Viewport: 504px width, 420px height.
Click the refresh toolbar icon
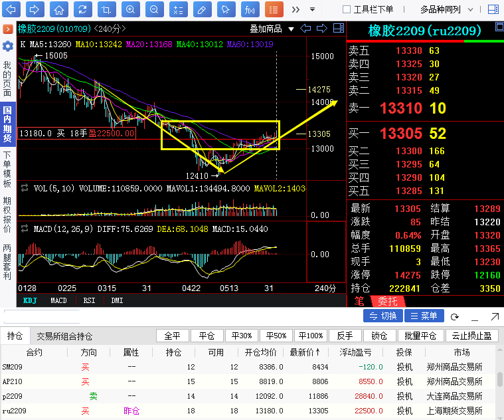pos(82,9)
